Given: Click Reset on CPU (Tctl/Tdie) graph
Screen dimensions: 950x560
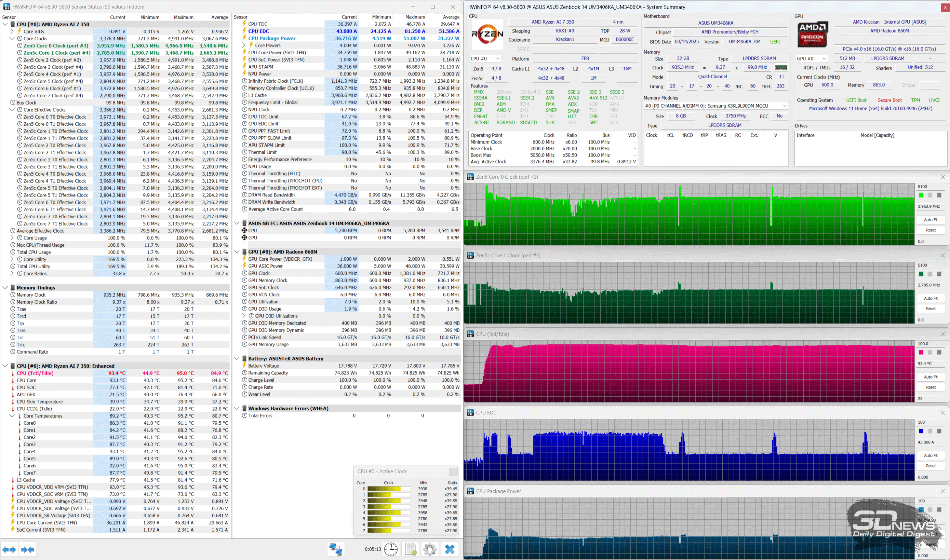Looking at the screenshot, I should (x=931, y=387).
